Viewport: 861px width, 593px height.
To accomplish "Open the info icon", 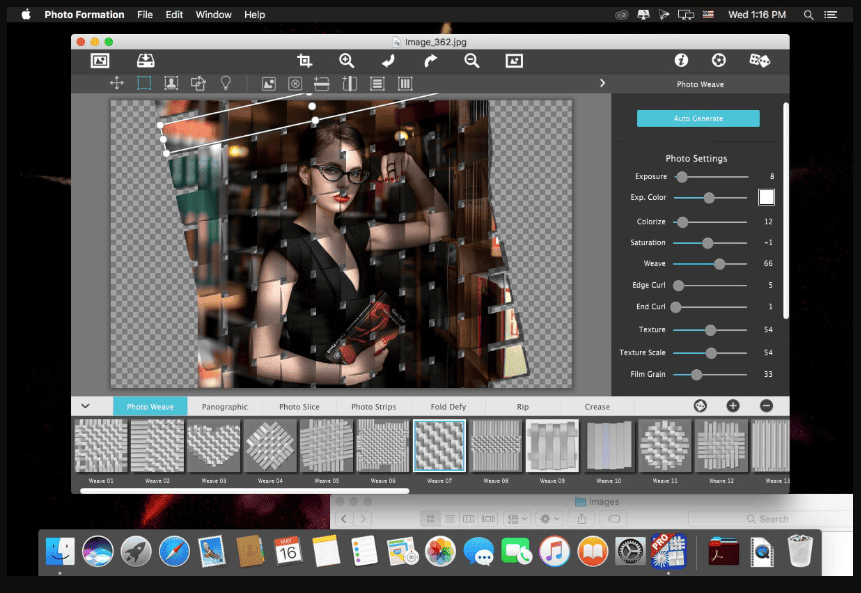I will pyautogui.click(x=681, y=60).
